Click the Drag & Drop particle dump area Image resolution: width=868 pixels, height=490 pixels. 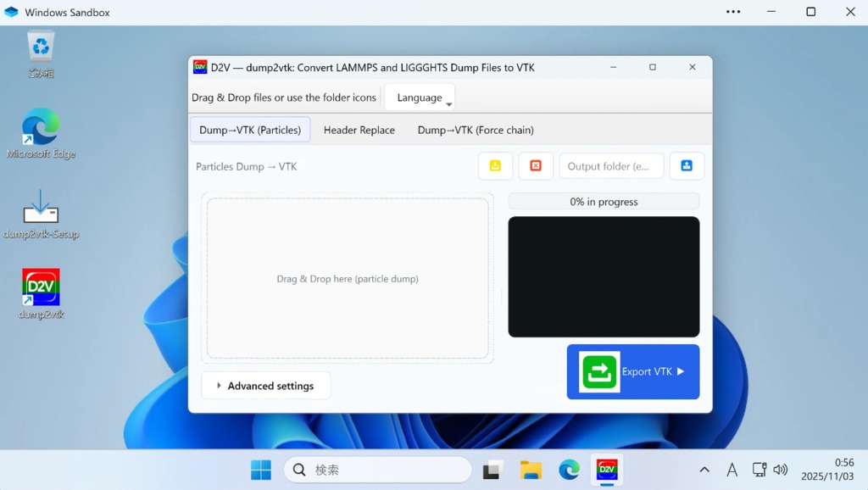tap(347, 278)
